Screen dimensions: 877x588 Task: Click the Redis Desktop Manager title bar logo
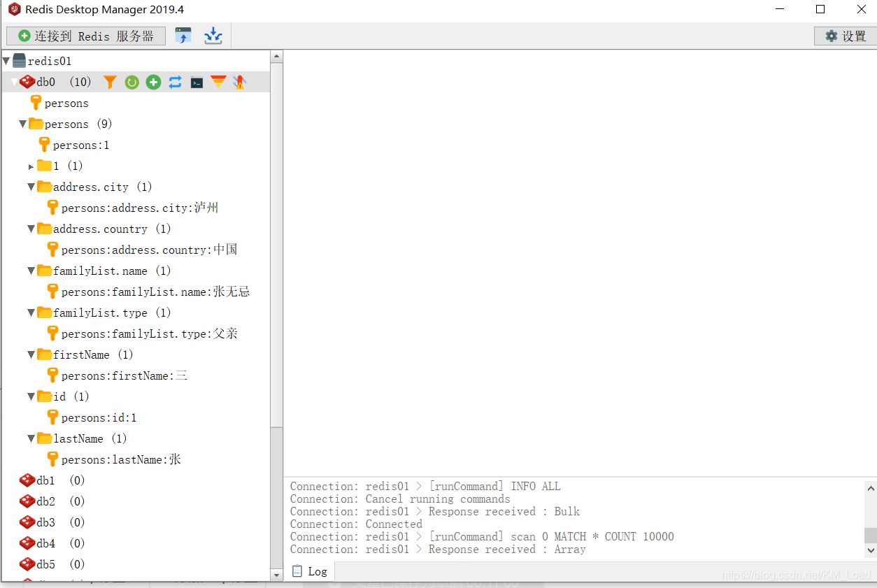click(x=14, y=10)
